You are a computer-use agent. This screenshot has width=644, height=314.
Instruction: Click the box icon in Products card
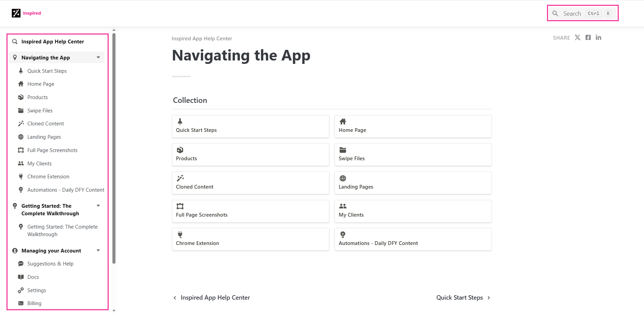(x=180, y=150)
